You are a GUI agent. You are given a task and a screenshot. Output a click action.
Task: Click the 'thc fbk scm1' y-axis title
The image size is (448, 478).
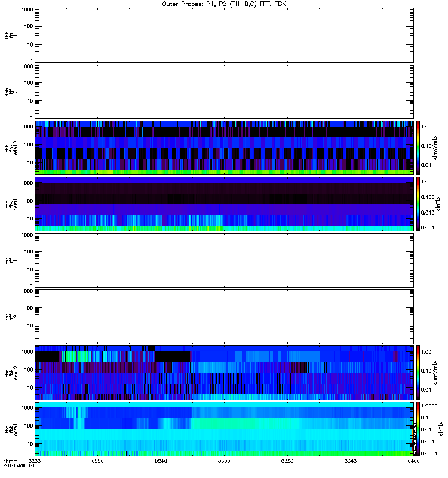click(11, 429)
